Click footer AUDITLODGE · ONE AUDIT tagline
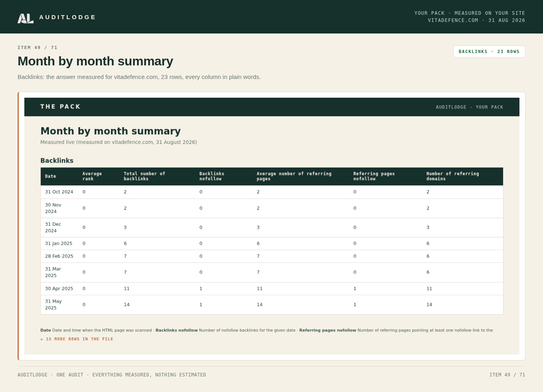 point(112,375)
